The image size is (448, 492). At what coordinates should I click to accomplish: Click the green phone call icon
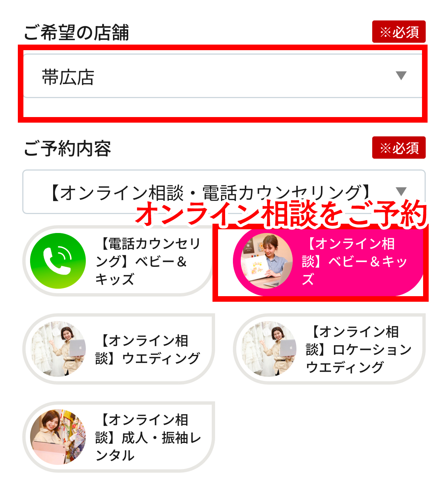[x=58, y=261]
